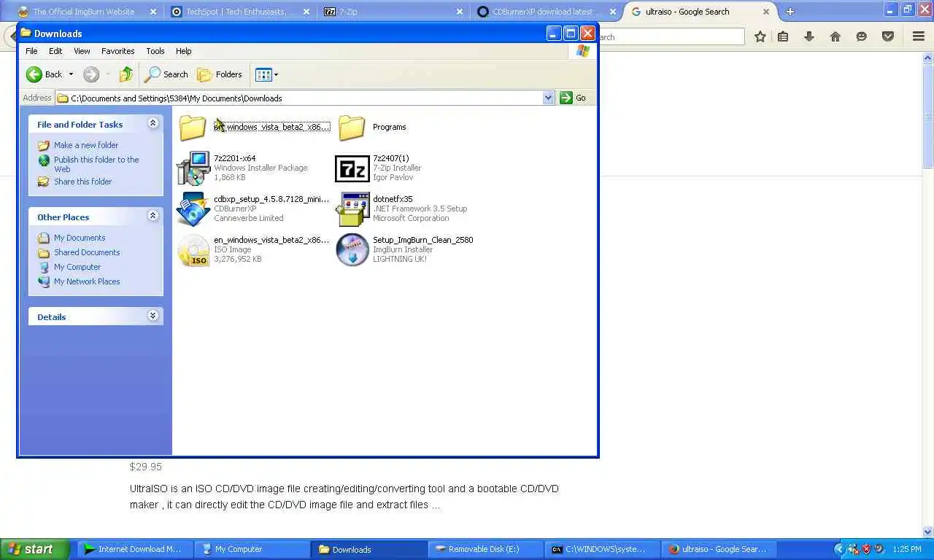The image size is (934, 560).
Task: Open the Views dropdown arrow
Action: tap(276, 74)
